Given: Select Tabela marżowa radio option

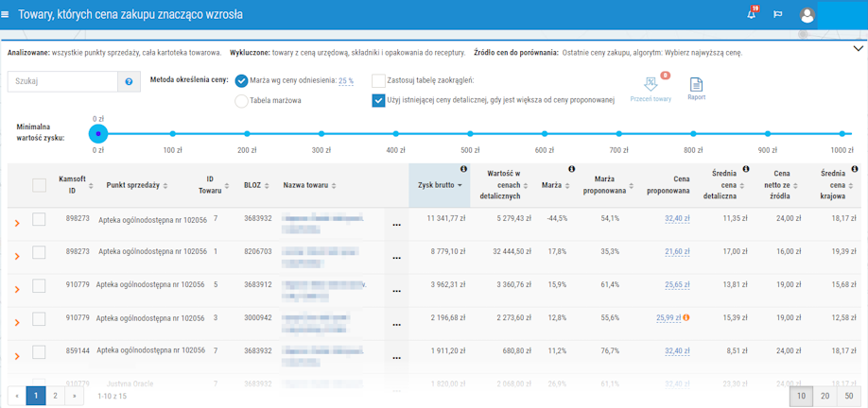Looking at the screenshot, I should coord(242,101).
